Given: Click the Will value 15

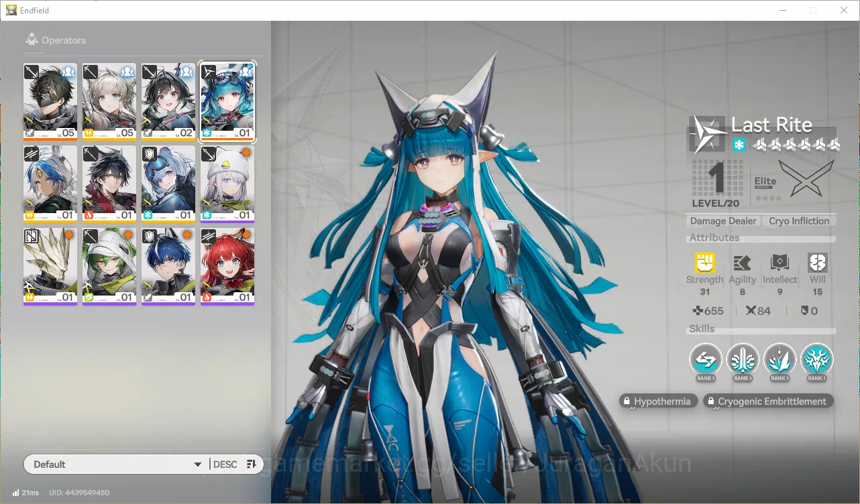Looking at the screenshot, I should point(818,292).
